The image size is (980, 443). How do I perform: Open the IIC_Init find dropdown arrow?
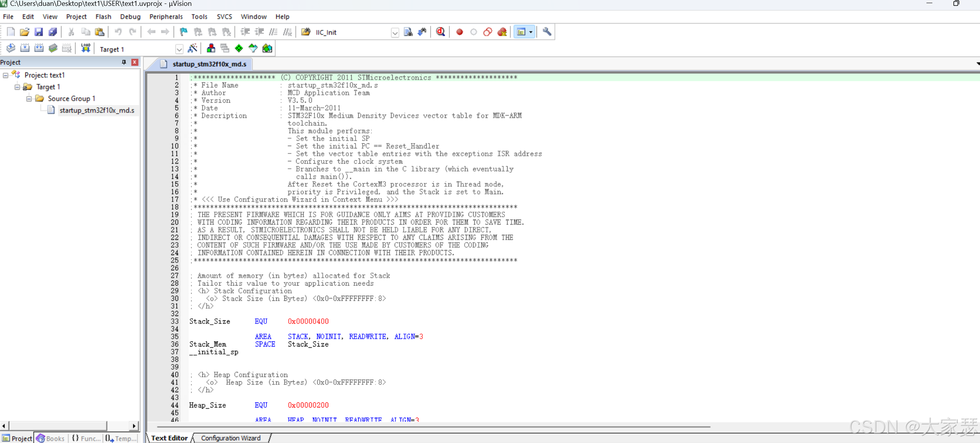[x=395, y=32]
